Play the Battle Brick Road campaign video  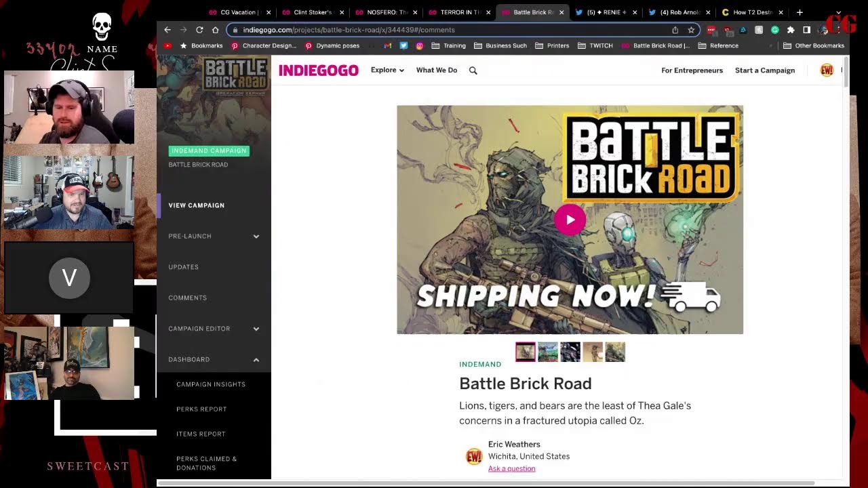pyautogui.click(x=570, y=220)
